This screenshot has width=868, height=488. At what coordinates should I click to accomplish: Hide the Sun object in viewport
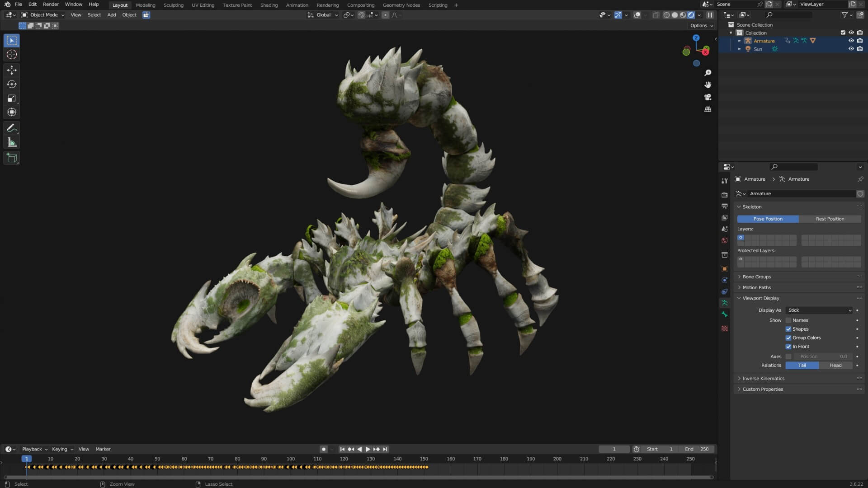coord(851,49)
